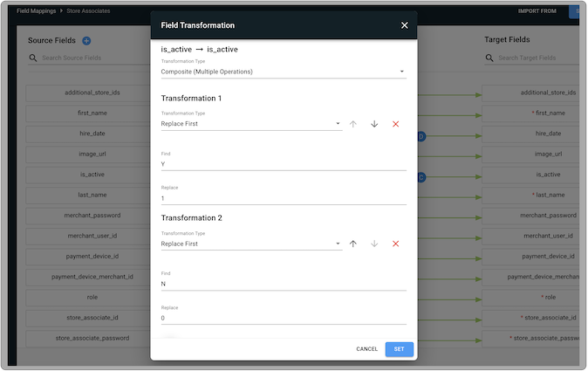Delete Transformation 2 with red X
Screen dimensions: 588x371
395,244
